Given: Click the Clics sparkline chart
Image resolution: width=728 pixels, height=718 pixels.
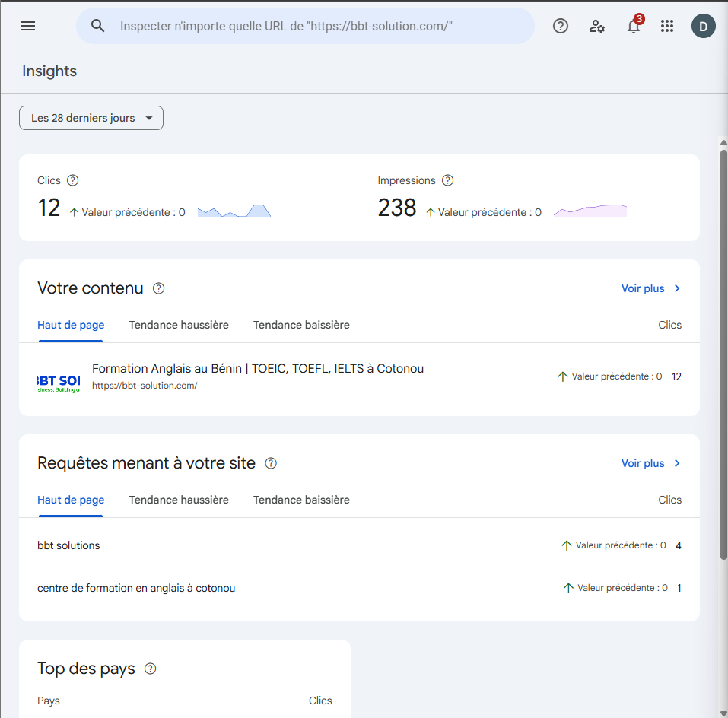Looking at the screenshot, I should tap(234, 211).
